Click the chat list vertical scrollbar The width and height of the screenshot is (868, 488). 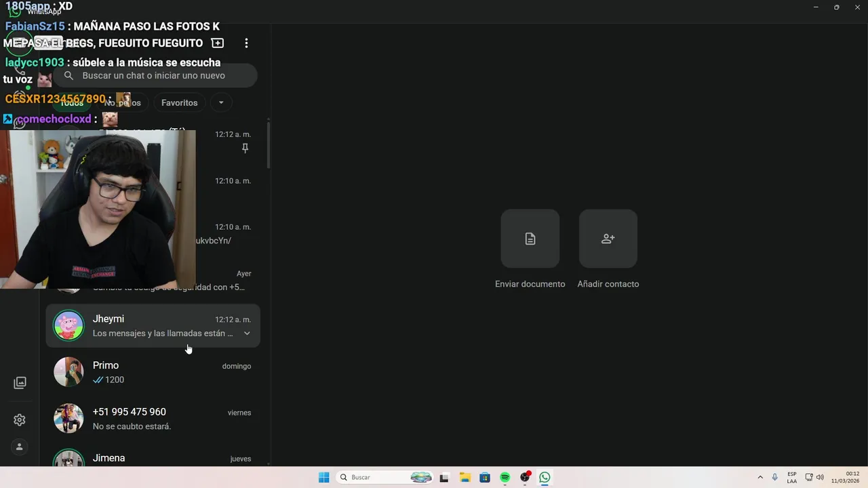click(269, 146)
